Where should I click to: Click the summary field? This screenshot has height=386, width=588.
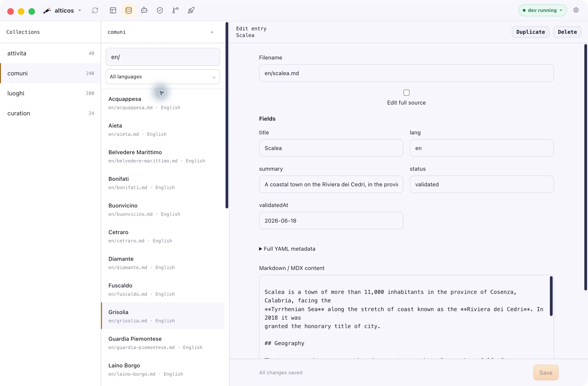pyautogui.click(x=331, y=184)
